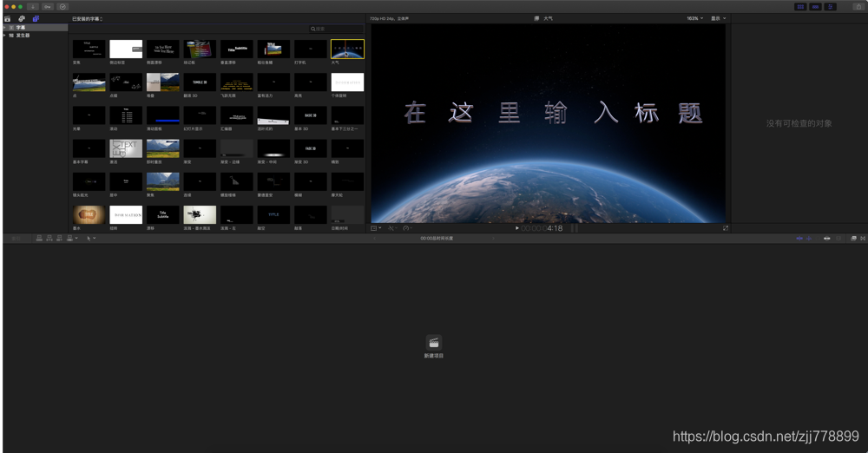Expand the 字幕 category disclosure triangle
This screenshot has height=453, width=868.
4,27
